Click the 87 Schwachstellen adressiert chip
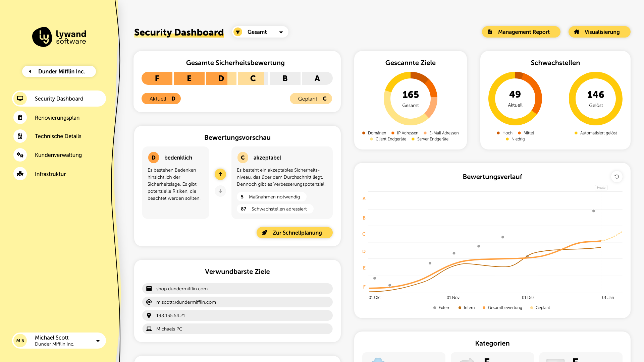This screenshot has height=362, width=644. (275, 209)
